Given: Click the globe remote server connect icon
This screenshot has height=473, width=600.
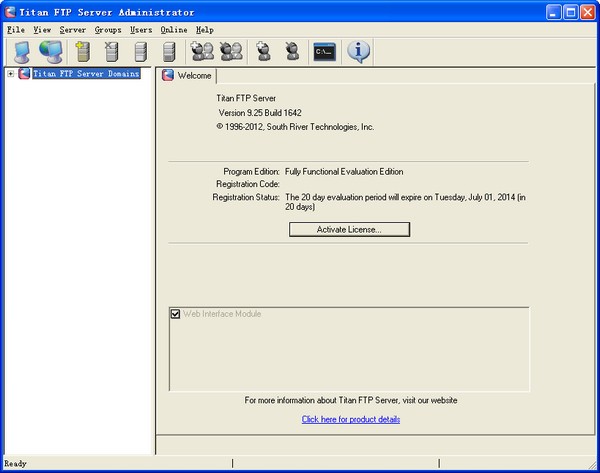Looking at the screenshot, I should pyautogui.click(x=51, y=52).
